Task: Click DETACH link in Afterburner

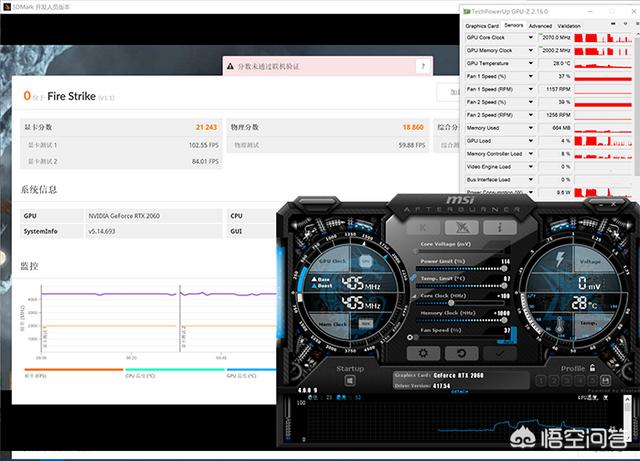Action: pos(460,392)
